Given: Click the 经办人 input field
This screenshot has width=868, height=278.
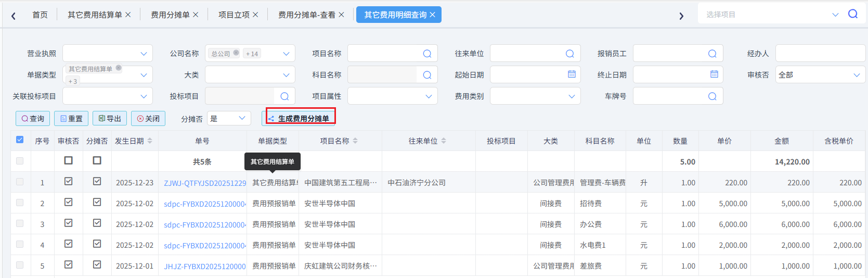Looking at the screenshot, I should [x=820, y=54].
